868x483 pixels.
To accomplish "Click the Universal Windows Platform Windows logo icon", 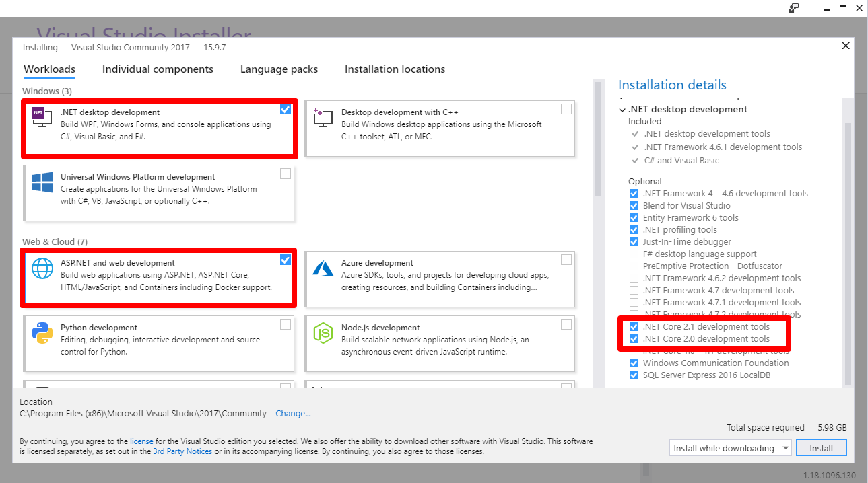I will 42,182.
